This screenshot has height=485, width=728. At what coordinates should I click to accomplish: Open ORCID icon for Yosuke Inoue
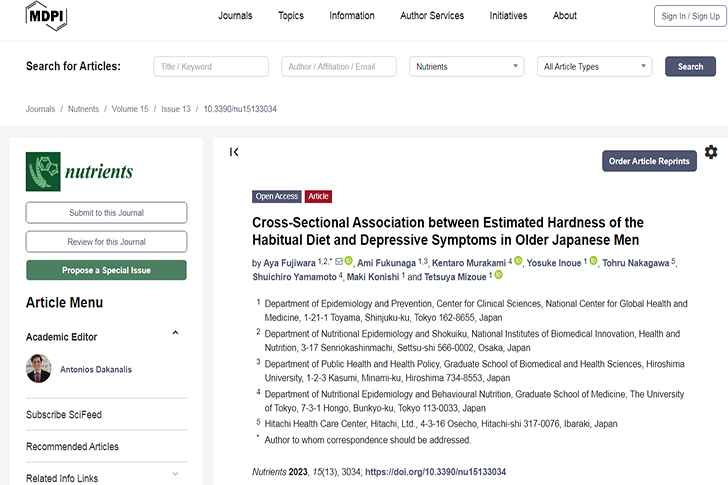[x=593, y=261]
